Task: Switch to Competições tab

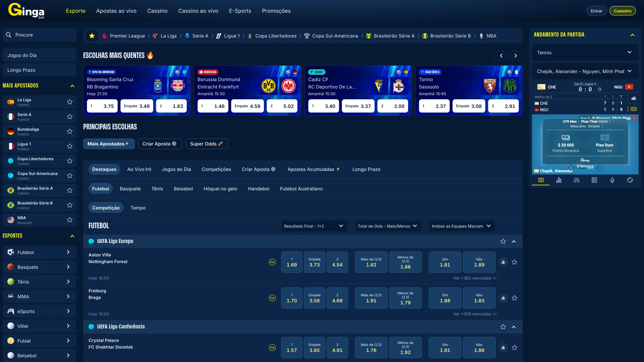Action: [x=216, y=169]
